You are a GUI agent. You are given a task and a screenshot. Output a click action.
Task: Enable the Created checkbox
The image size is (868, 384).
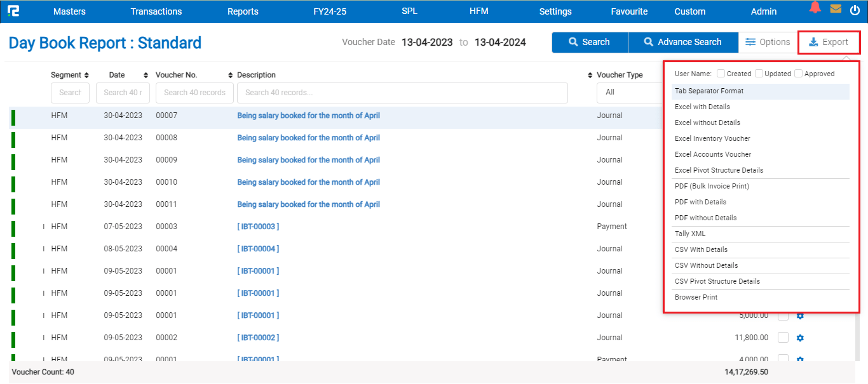(721, 73)
